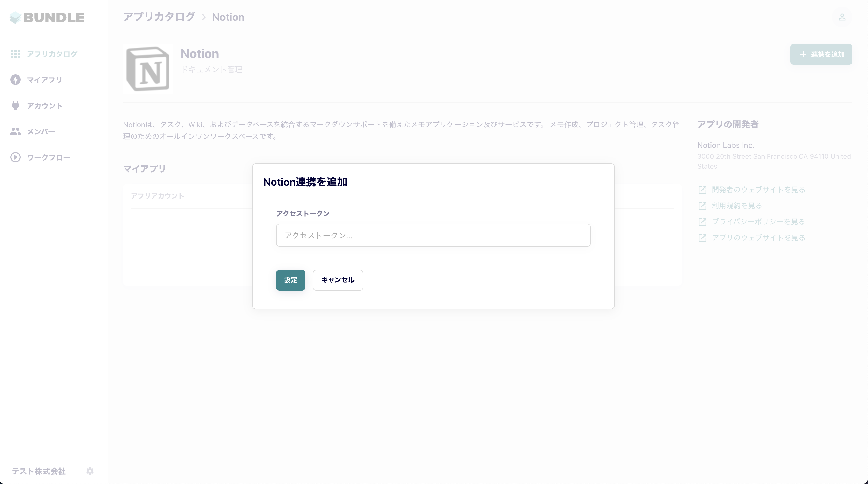Click the Notion Labs Inc. developer name
Screen dimensions: 868x484
pyautogui.click(x=726, y=145)
